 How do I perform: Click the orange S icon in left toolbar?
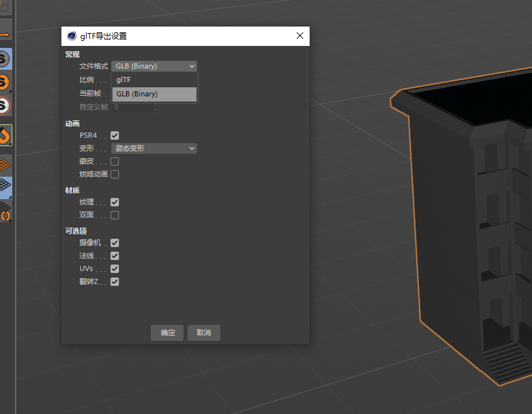tap(5, 83)
